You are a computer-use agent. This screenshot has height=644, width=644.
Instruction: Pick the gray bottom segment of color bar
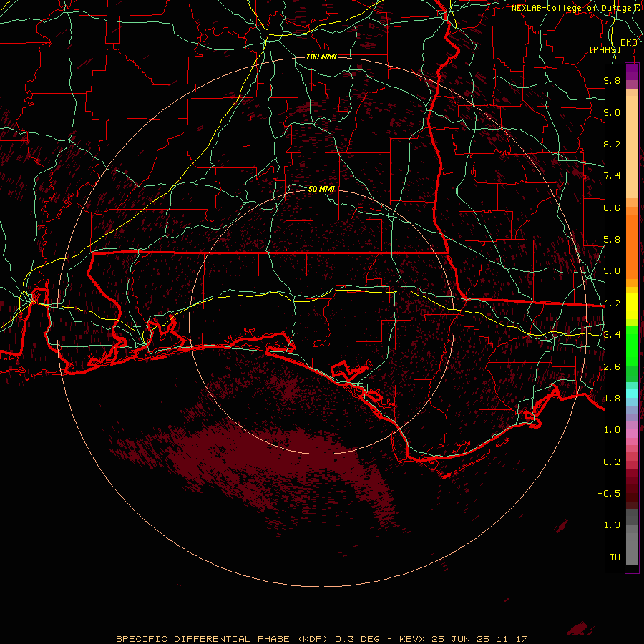coord(632,548)
